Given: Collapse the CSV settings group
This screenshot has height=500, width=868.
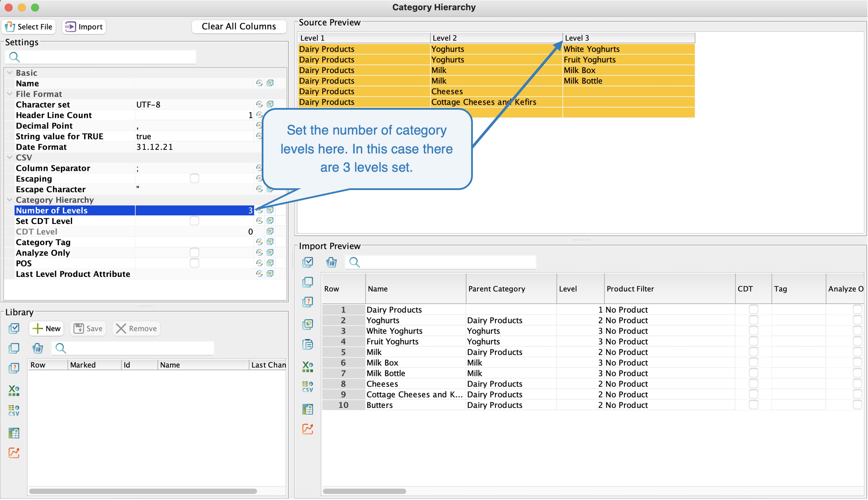Looking at the screenshot, I should [x=10, y=157].
